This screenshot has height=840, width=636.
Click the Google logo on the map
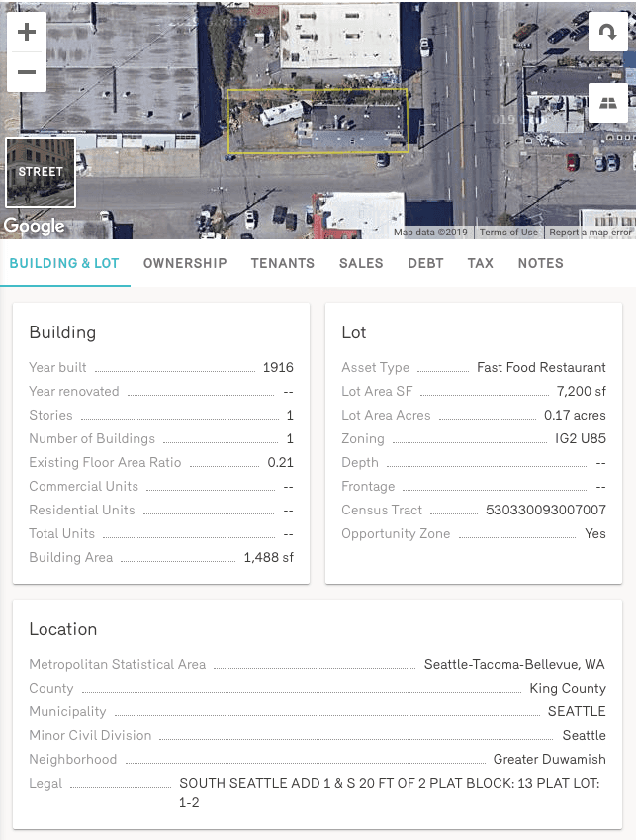pyautogui.click(x=35, y=226)
